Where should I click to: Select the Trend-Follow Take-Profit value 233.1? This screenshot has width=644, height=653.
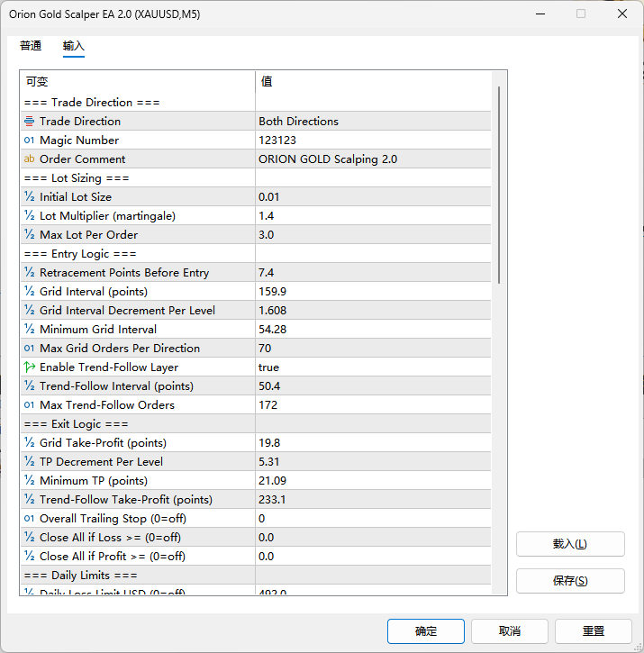(373, 500)
